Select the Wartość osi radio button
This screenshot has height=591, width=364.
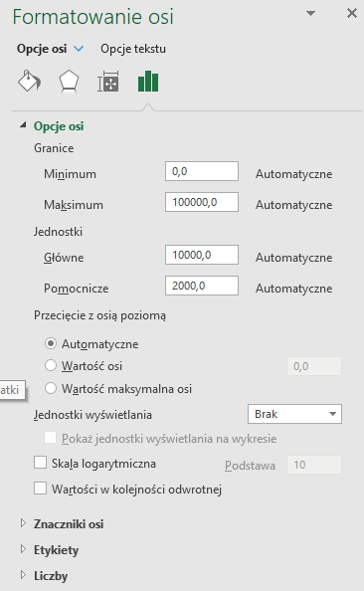(x=51, y=365)
